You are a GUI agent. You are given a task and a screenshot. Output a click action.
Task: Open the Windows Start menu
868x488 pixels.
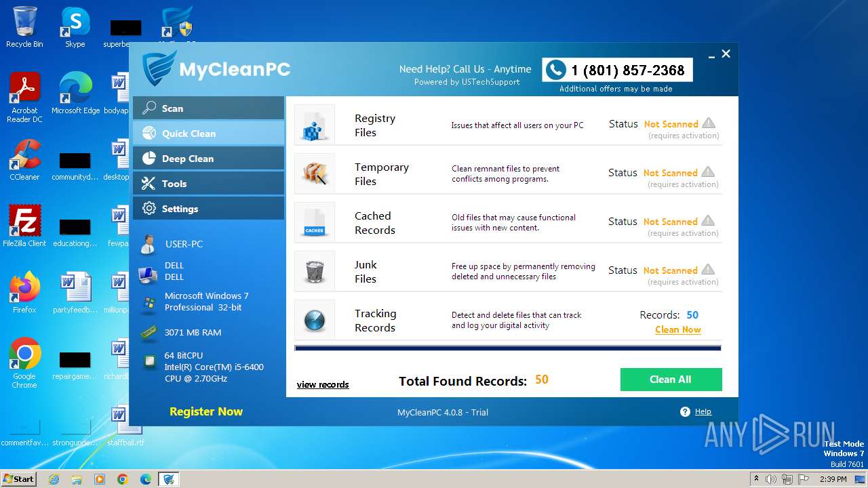tap(18, 479)
